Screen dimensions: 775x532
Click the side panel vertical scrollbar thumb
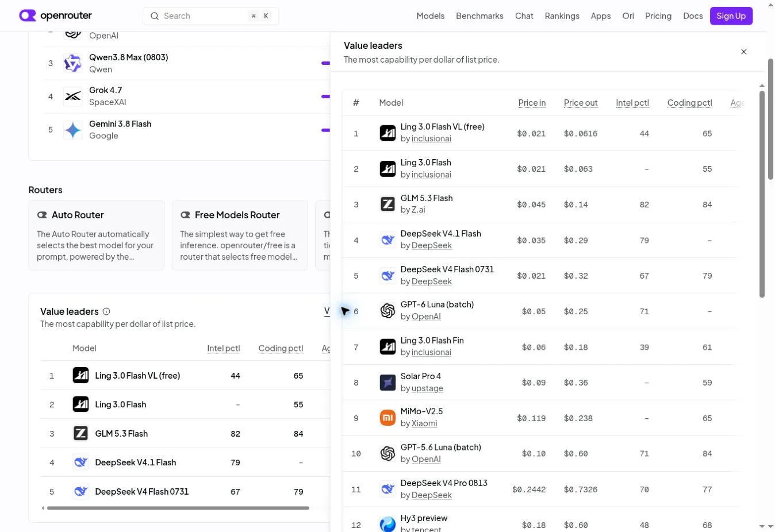click(x=762, y=194)
